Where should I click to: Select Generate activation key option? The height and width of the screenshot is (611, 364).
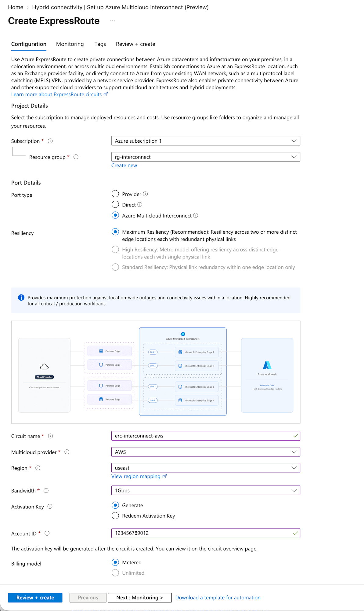click(115, 505)
